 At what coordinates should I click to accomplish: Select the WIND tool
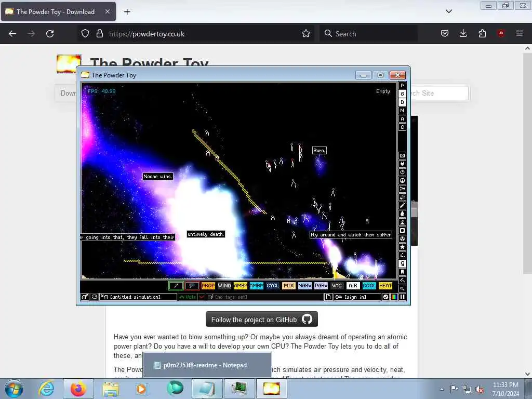pos(224,286)
